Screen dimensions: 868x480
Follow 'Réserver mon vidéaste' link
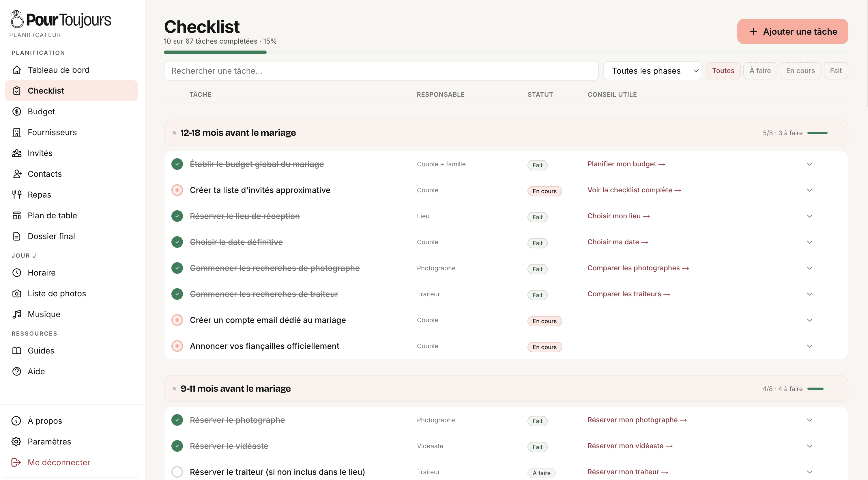tap(630, 446)
